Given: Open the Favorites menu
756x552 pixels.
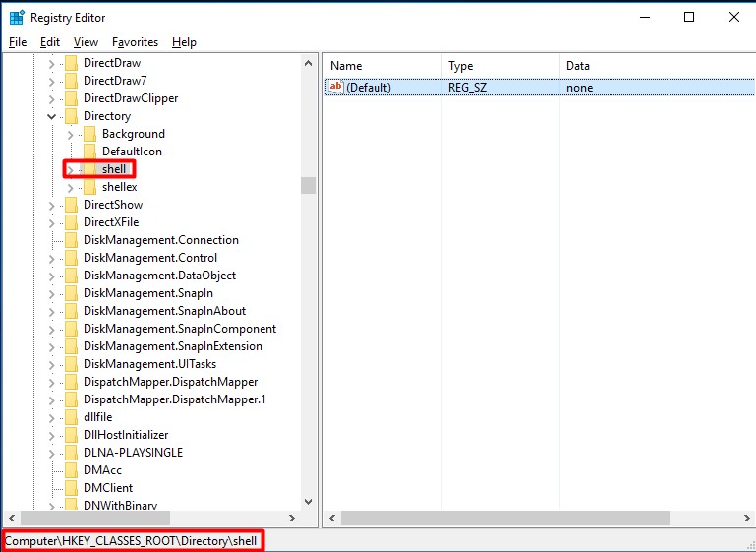Looking at the screenshot, I should pyautogui.click(x=135, y=42).
